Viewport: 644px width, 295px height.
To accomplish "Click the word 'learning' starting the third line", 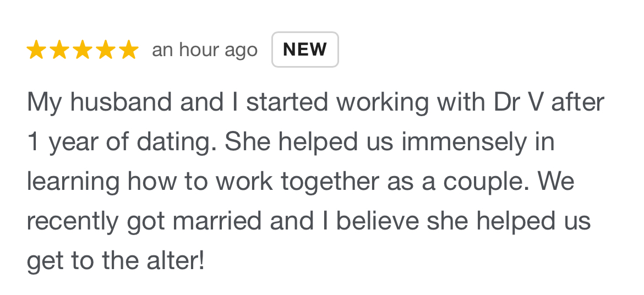I will (x=73, y=182).
